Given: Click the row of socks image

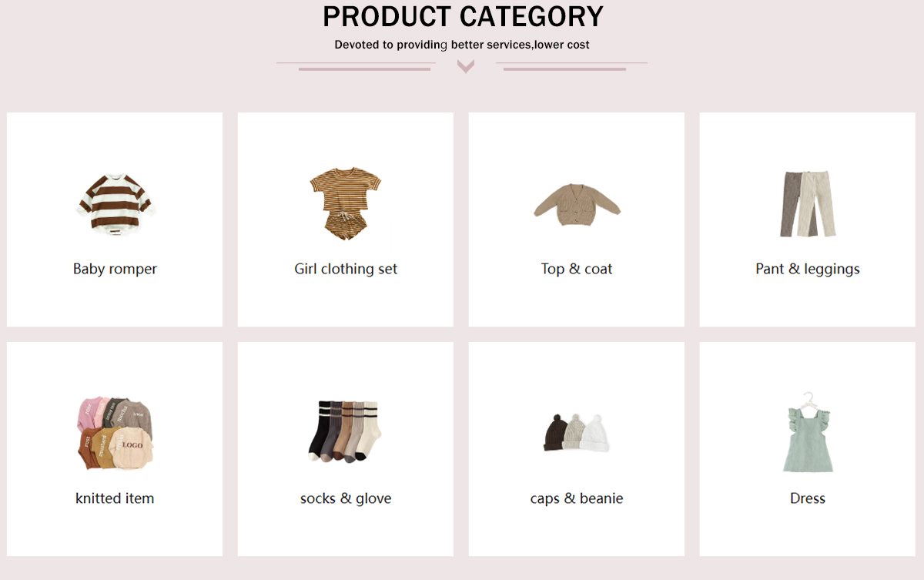Looking at the screenshot, I should tap(345, 431).
